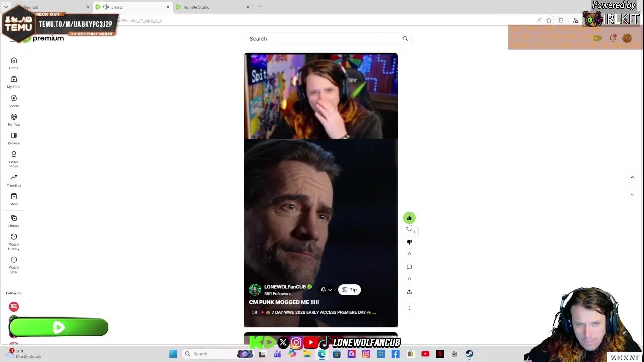This screenshot has height=362, width=644.
Task: Open Microsoft Store from the taskbar
Action: [336, 354]
